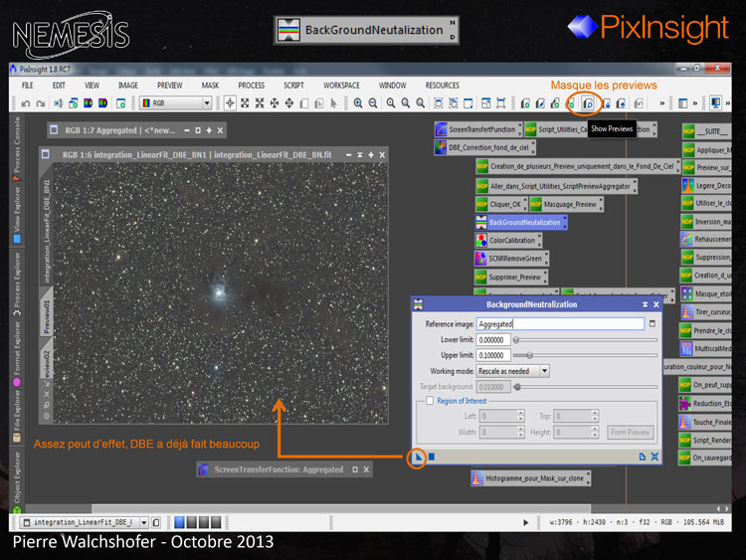Click the Lower limit value field
746x560 pixels.
point(493,340)
